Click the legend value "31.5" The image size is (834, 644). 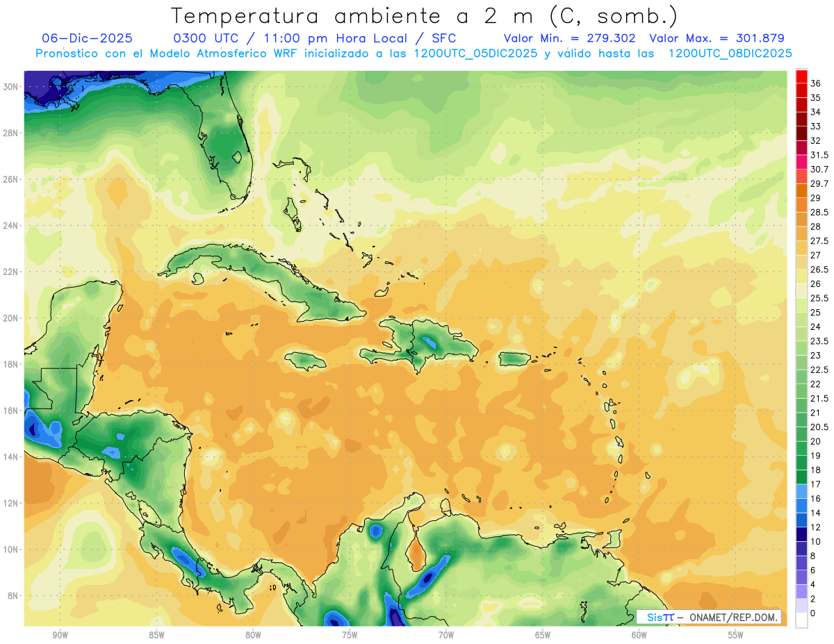point(819,155)
